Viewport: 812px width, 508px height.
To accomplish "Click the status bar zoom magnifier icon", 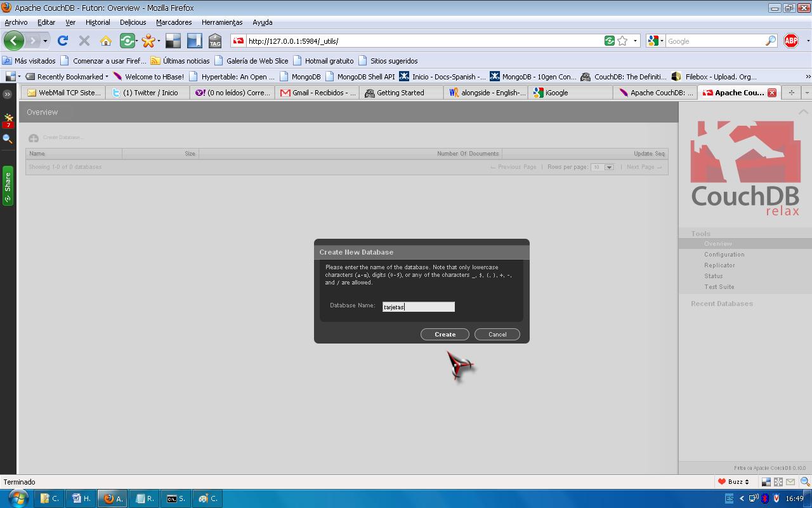I will point(804,482).
